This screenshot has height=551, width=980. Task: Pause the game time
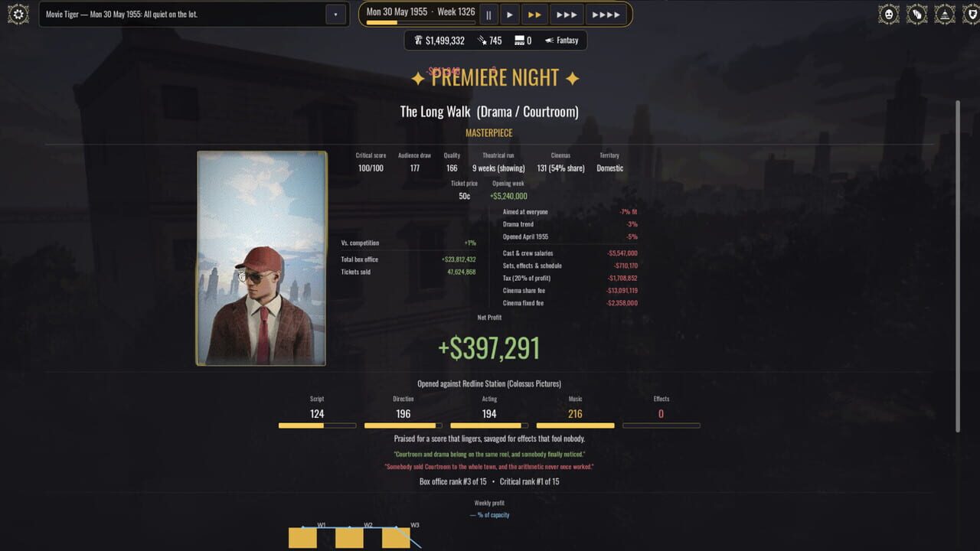tap(488, 15)
